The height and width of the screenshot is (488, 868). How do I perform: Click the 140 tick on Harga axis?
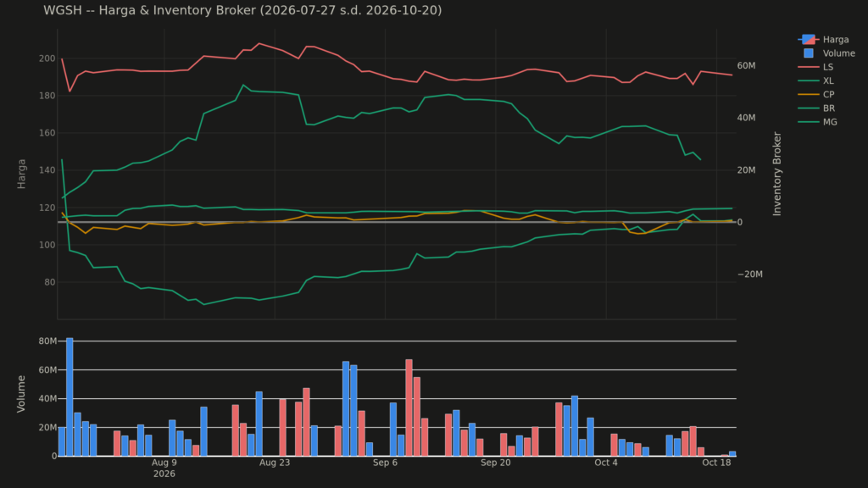click(x=47, y=170)
